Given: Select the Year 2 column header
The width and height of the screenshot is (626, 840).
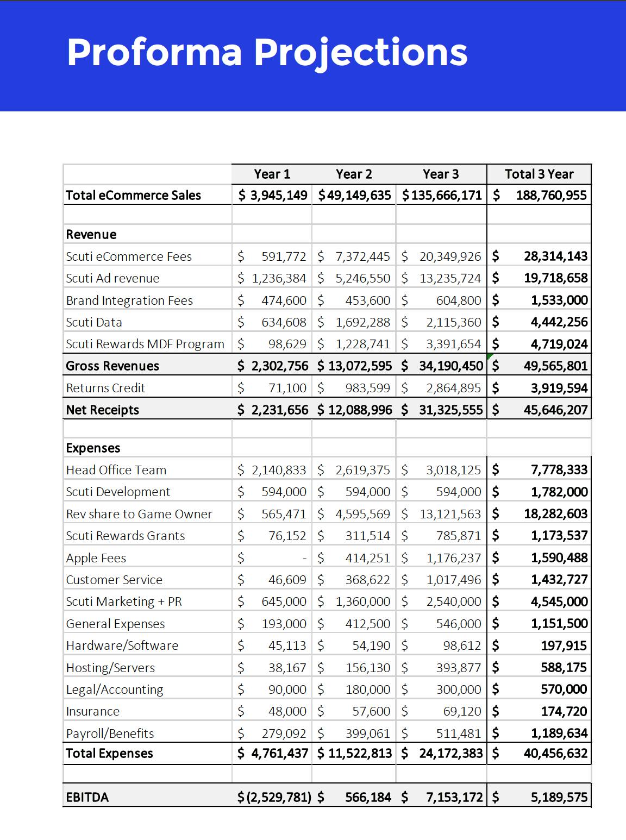Looking at the screenshot, I should (354, 174).
